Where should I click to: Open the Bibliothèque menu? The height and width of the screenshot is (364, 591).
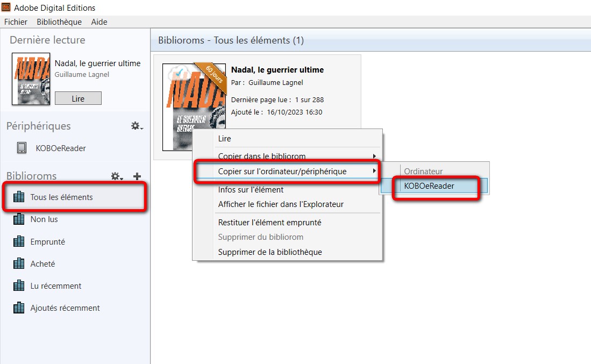[x=59, y=22]
